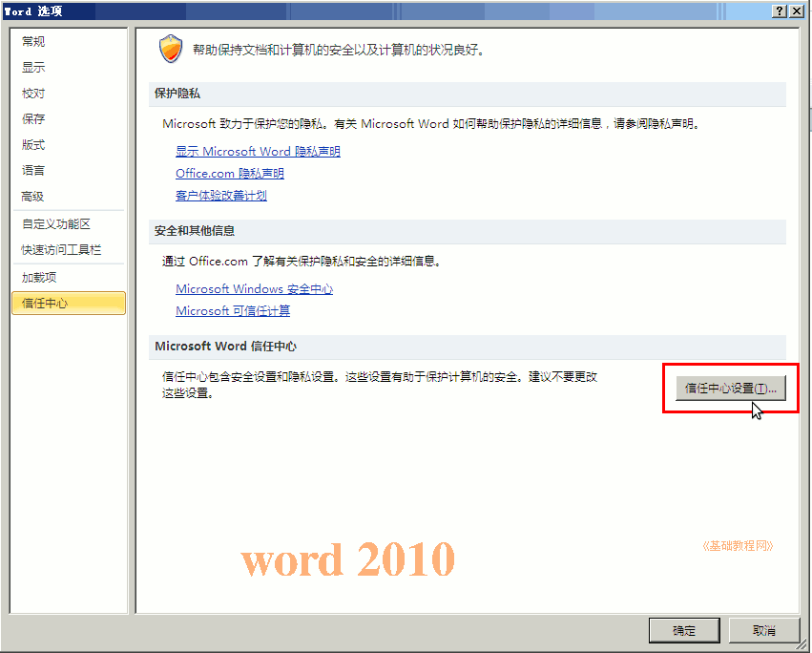812x653 pixels.
Task: Select 自定义功能区 in sidebar
Action: click(69, 224)
